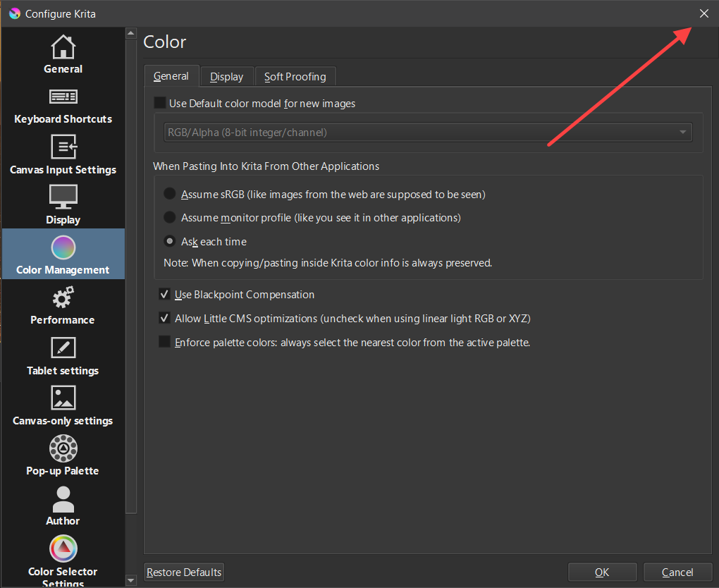The height and width of the screenshot is (588, 719).
Task: Click the Restore Defaults button
Action: point(184,572)
